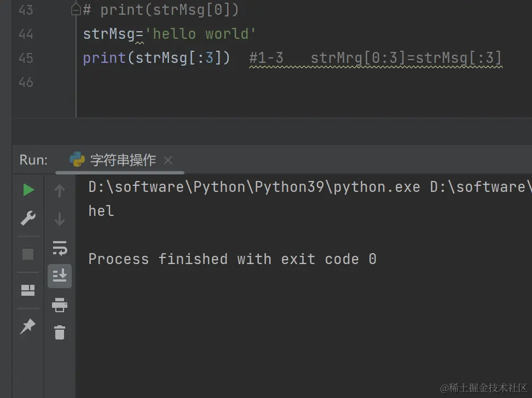Viewport: 532px width, 398px height.
Task: Click line number 45 in the gutter
Action: [26, 58]
